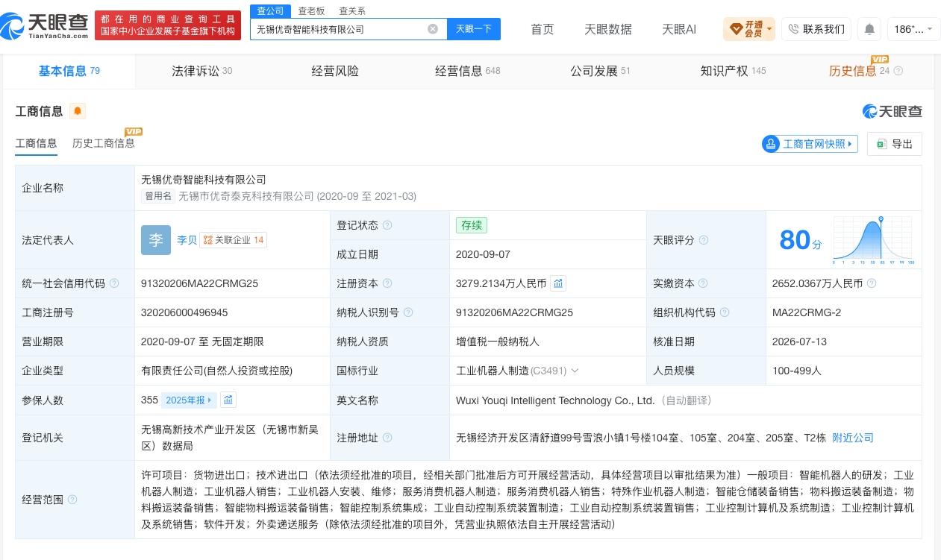
Task: Export business info via 导出
Action: click(x=895, y=144)
